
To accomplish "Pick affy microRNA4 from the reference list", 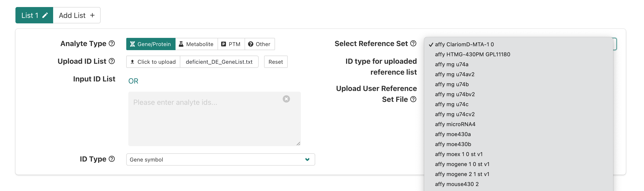I will click(455, 124).
